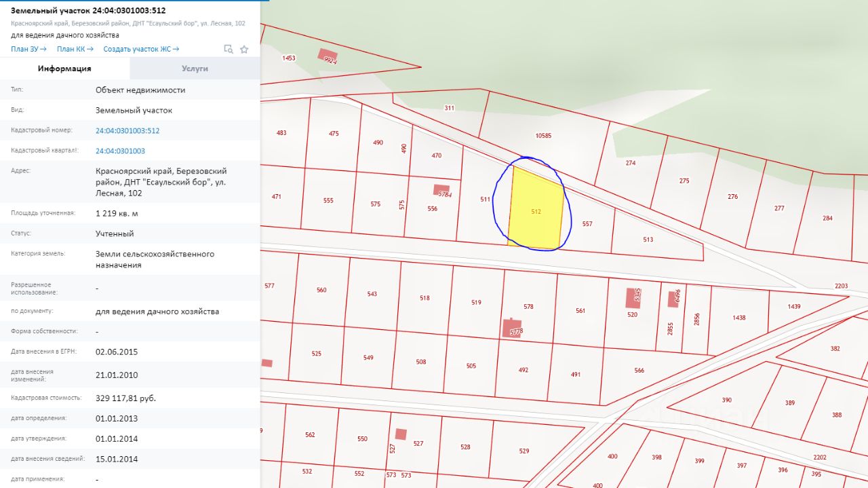Image resolution: width=868 pixels, height=488 pixels.
Task: Open the План ЗУ link
Action: point(28,49)
